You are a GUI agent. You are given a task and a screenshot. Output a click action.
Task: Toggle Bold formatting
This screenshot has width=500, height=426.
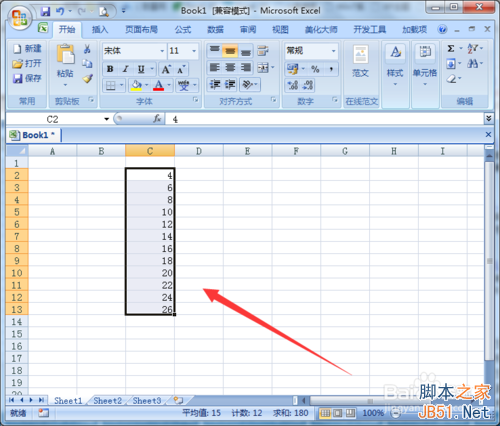110,69
